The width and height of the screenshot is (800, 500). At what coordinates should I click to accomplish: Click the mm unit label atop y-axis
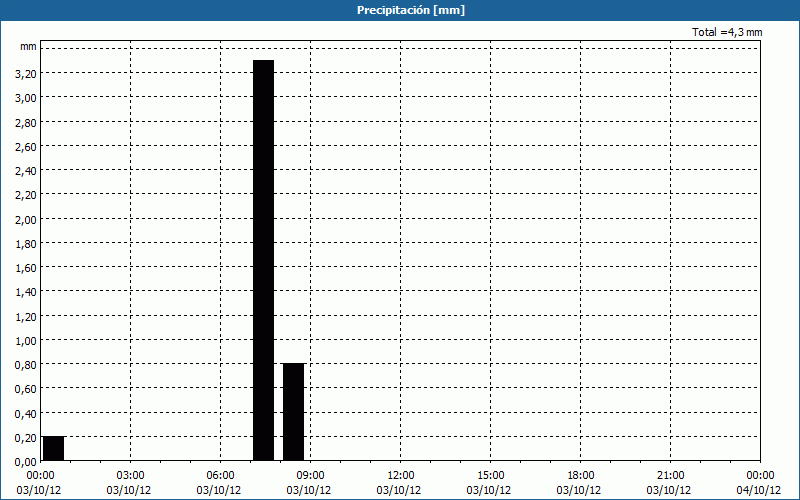click(x=28, y=46)
